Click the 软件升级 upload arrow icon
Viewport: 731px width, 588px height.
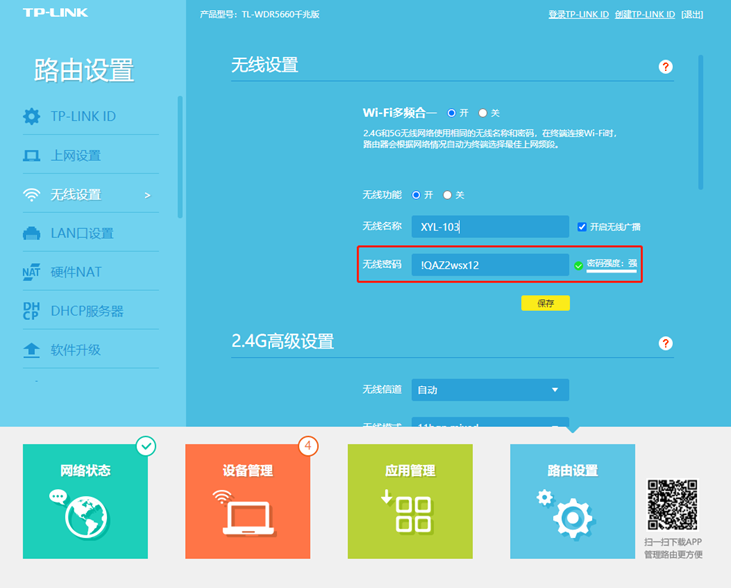(x=31, y=350)
